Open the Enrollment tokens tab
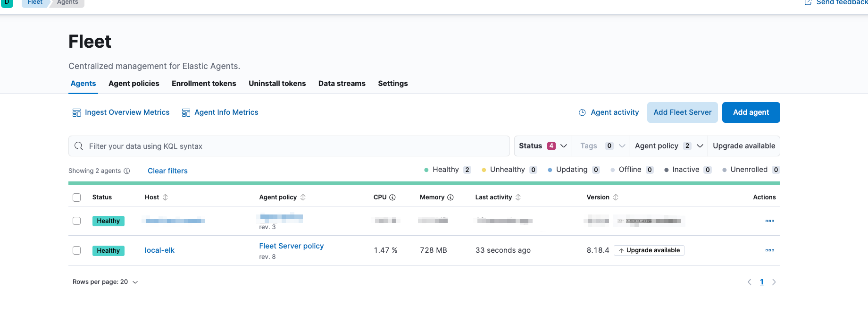The width and height of the screenshot is (868, 317). click(x=204, y=84)
